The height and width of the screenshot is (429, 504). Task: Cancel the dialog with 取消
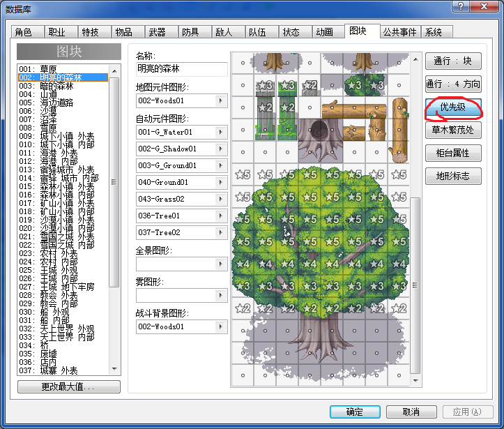point(411,412)
